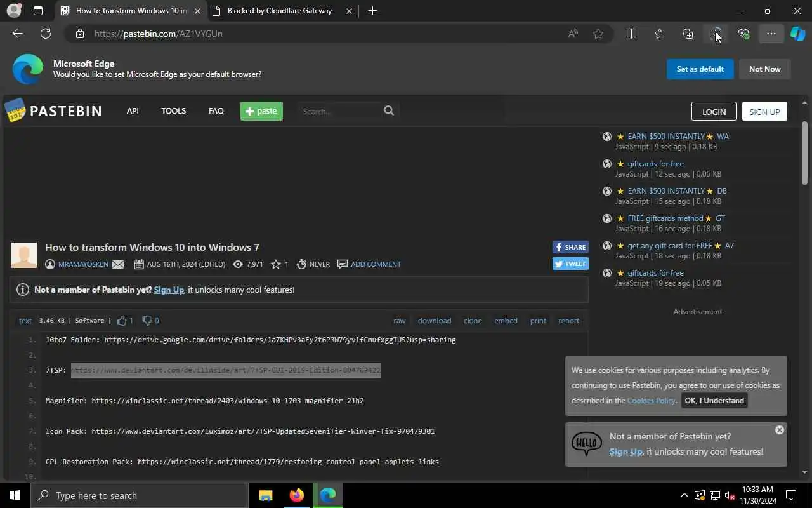Open the API menu item
This screenshot has width=812, height=508.
click(x=133, y=110)
